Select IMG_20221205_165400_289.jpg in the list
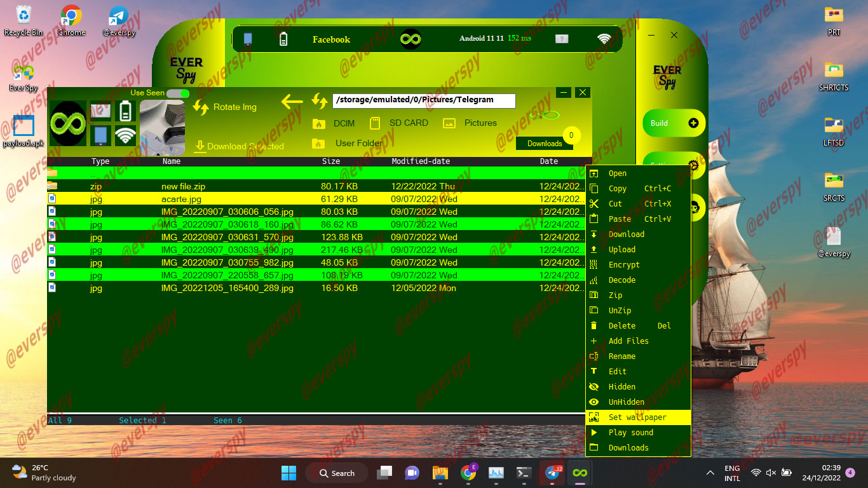 pyautogui.click(x=316, y=288)
